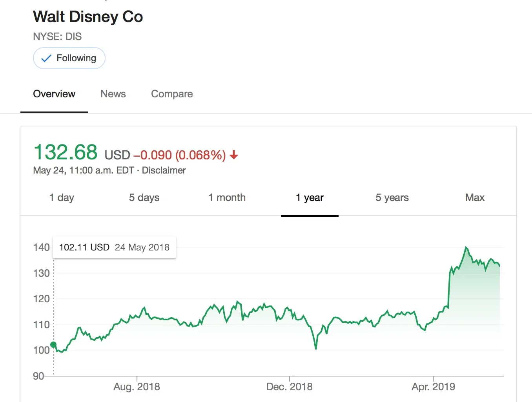This screenshot has height=402, width=532.
Task: Click the -0.090 (0.068%) price change
Action: pyautogui.click(x=180, y=155)
